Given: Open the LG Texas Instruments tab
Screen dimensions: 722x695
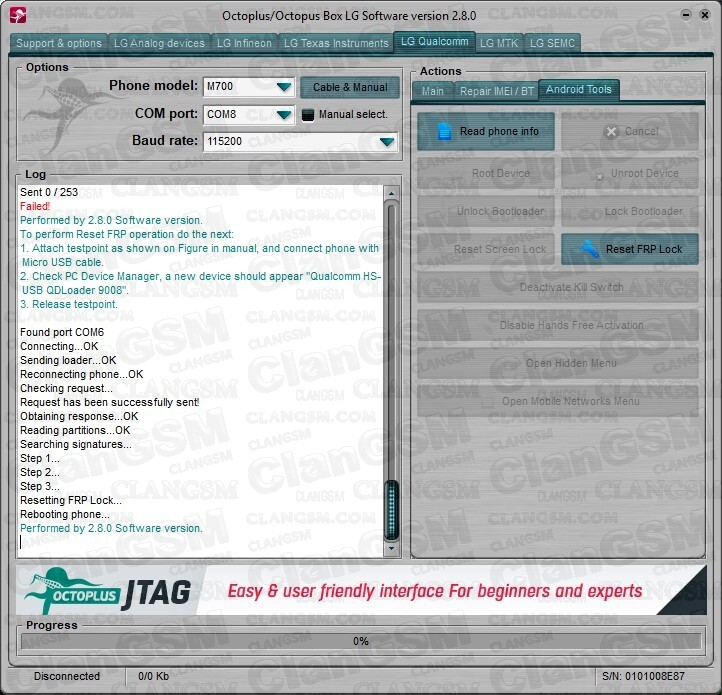Looking at the screenshot, I should click(x=335, y=43).
